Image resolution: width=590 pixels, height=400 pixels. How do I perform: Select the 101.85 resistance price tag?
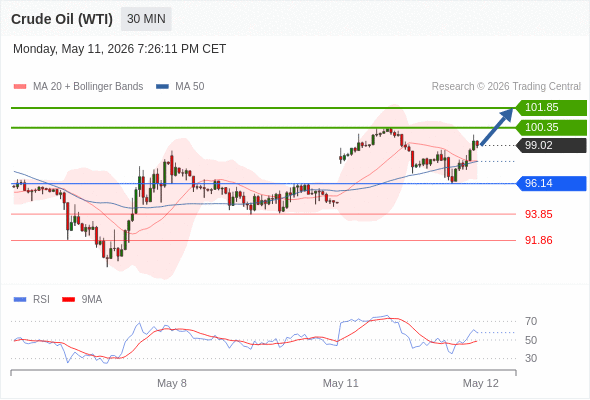click(x=551, y=108)
